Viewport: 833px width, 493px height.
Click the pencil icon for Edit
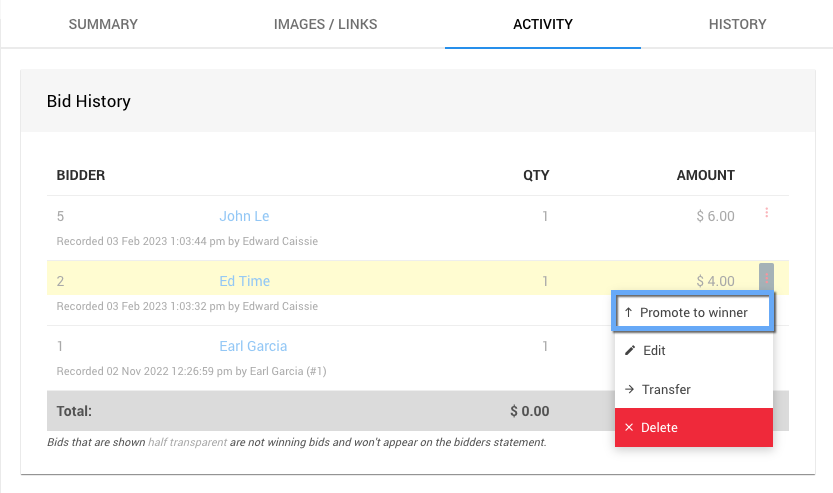pos(630,351)
